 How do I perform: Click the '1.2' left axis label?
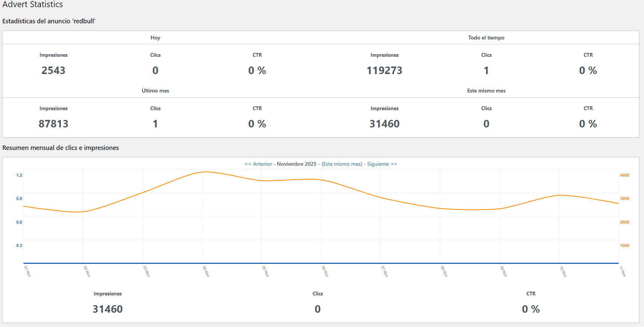(x=19, y=175)
